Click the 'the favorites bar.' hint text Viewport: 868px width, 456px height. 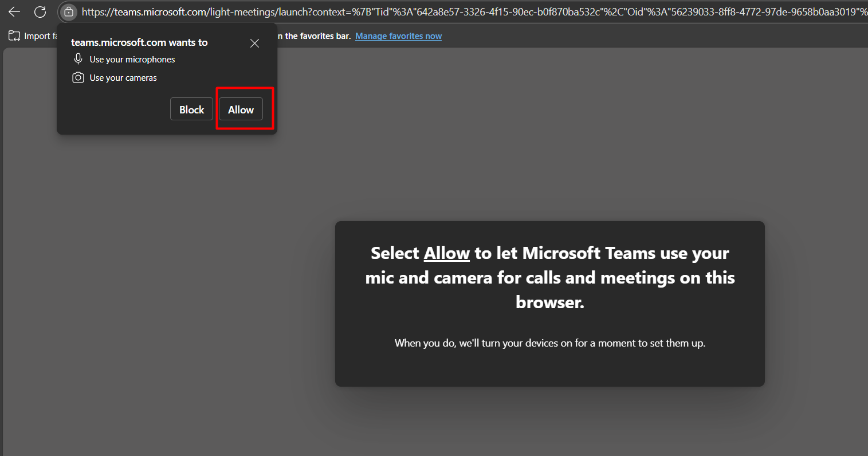pos(318,36)
